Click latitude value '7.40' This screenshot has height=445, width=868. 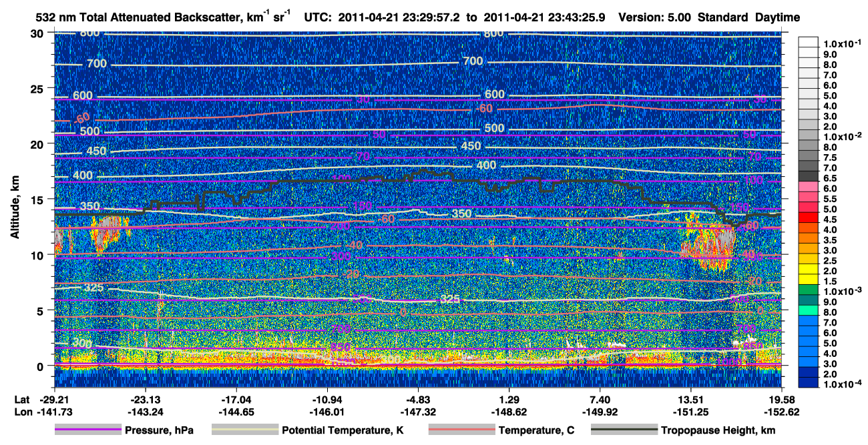coord(600,400)
